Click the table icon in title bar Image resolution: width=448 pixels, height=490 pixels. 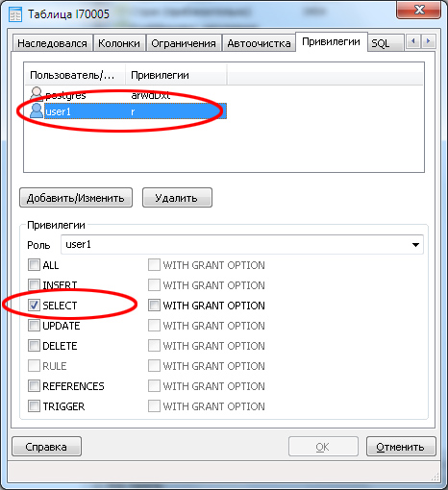[15, 14]
